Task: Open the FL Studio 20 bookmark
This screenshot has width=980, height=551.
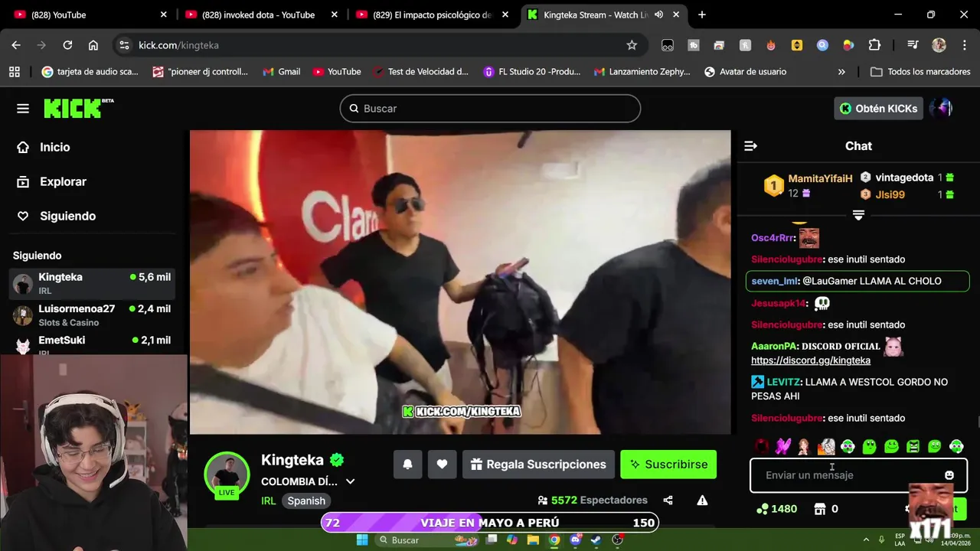Action: point(532,72)
